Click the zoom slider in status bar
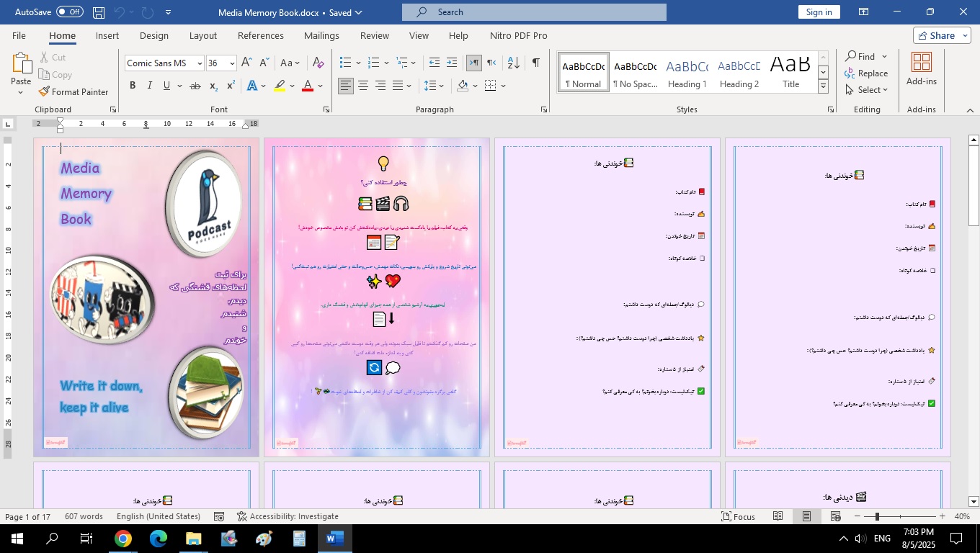980x553 pixels. 877,516
